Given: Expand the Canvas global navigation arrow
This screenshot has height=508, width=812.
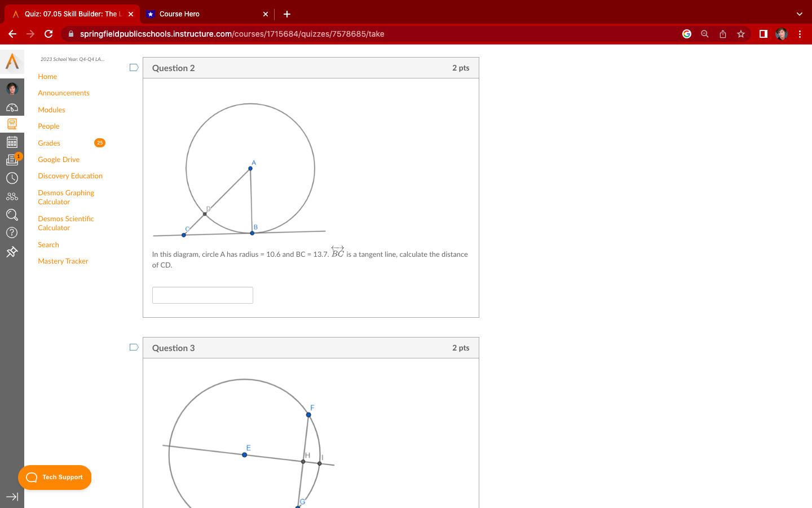Looking at the screenshot, I should [x=12, y=497].
